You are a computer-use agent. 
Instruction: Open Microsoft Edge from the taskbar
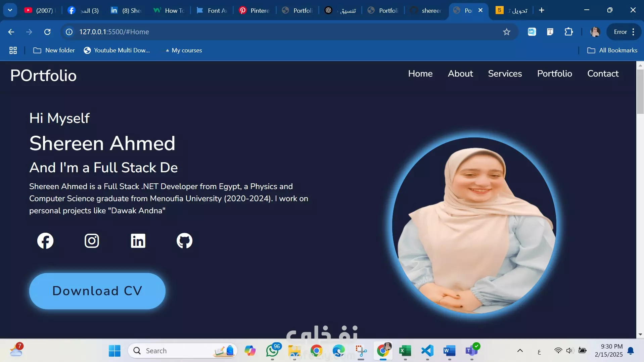339,351
